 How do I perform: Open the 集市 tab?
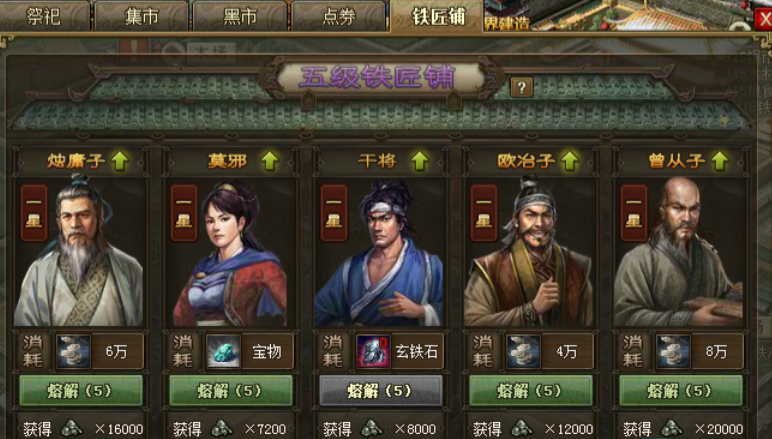point(141,17)
